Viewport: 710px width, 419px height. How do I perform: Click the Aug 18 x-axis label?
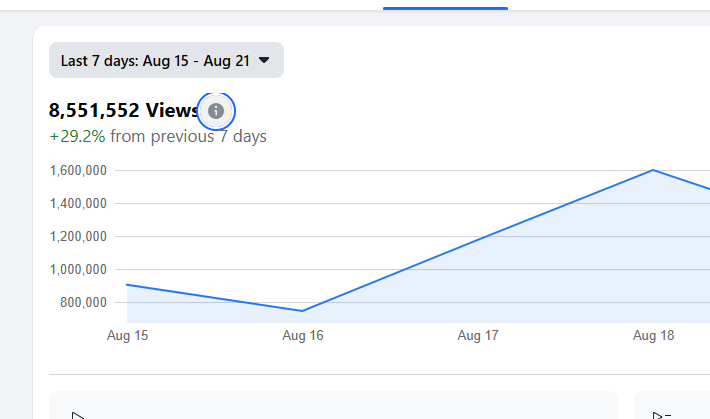[x=653, y=336]
